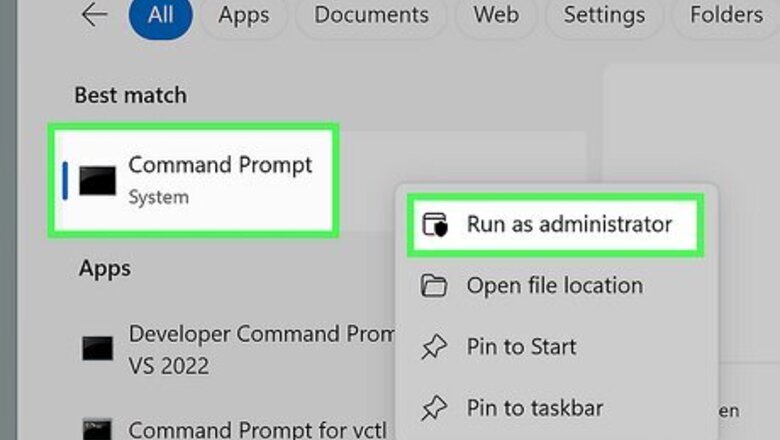
Task: Switch to the Web filter tab
Action: coord(496,15)
